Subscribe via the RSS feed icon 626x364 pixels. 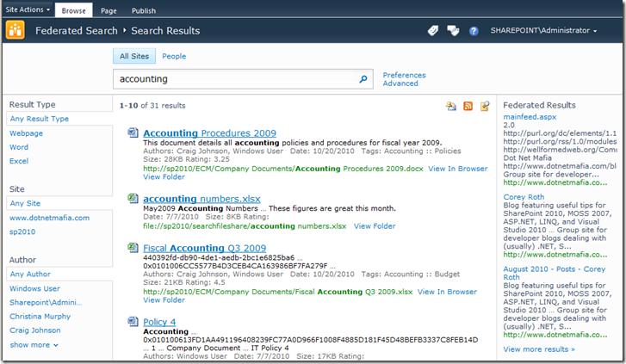coord(468,106)
